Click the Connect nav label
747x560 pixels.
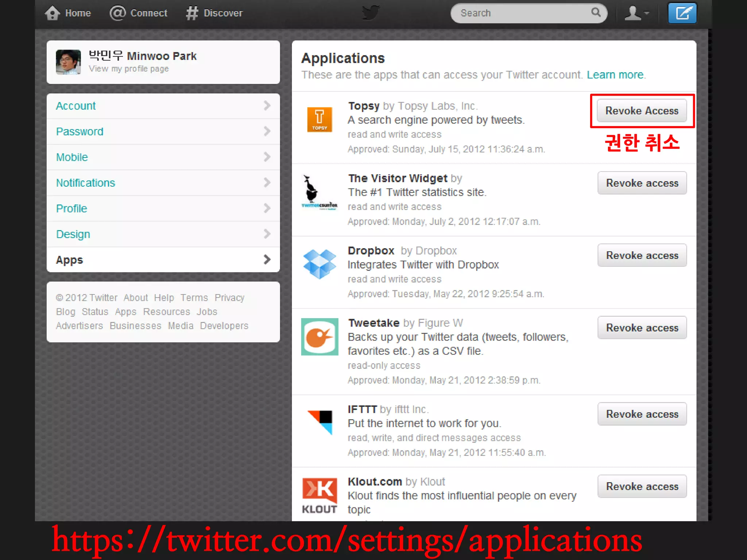pos(149,13)
